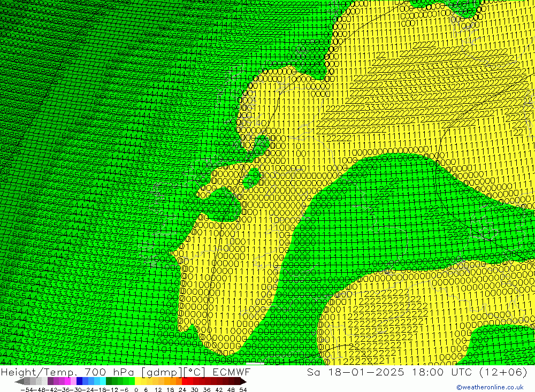The width and height of the screenshot is (535, 392).
Task: Click the weatheronline.co.uk copyright link
Action: point(490,387)
